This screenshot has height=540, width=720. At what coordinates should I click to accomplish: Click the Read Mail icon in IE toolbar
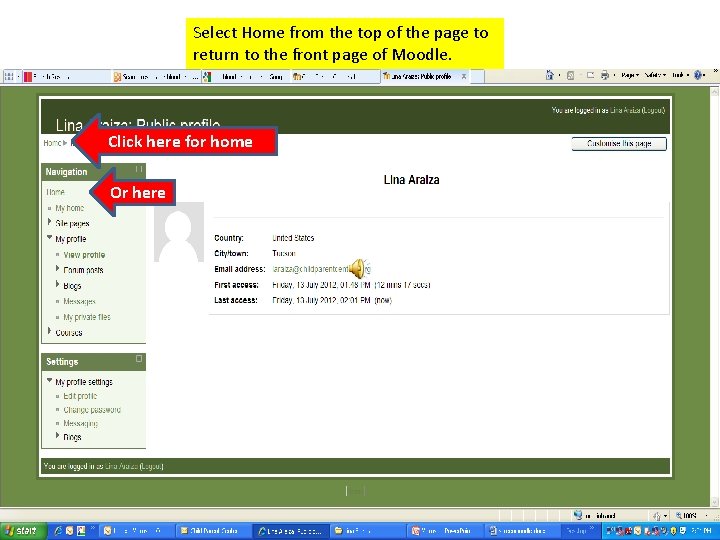pyautogui.click(x=591, y=75)
